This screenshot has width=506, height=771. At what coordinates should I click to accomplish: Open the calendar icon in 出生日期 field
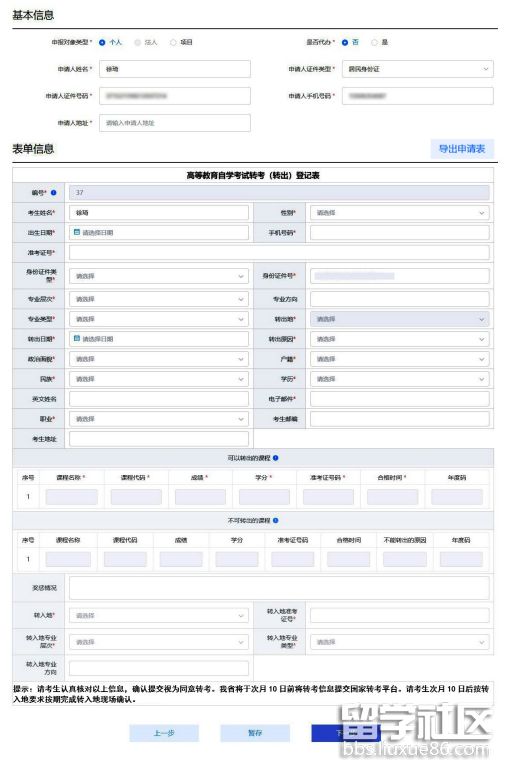tap(77, 232)
